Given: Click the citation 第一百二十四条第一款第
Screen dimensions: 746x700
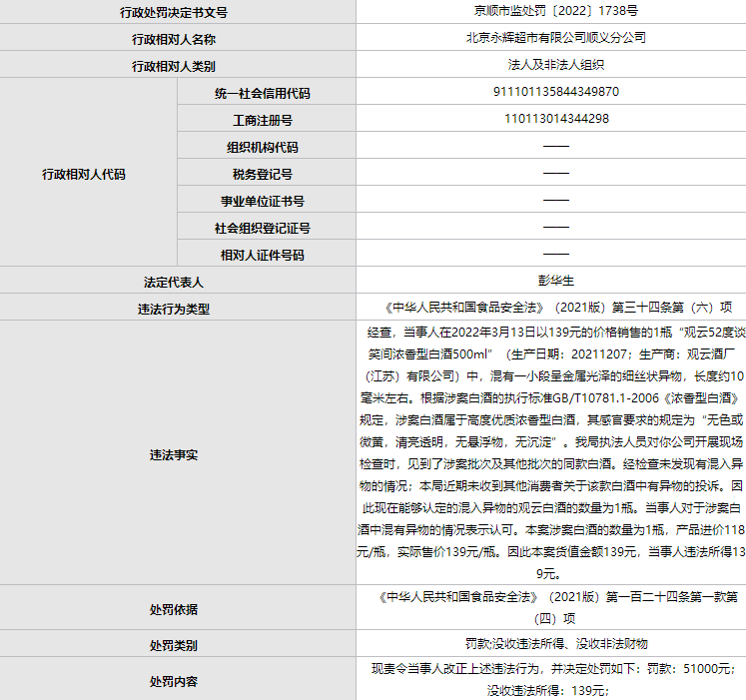Looking at the screenshot, I should [672, 597].
